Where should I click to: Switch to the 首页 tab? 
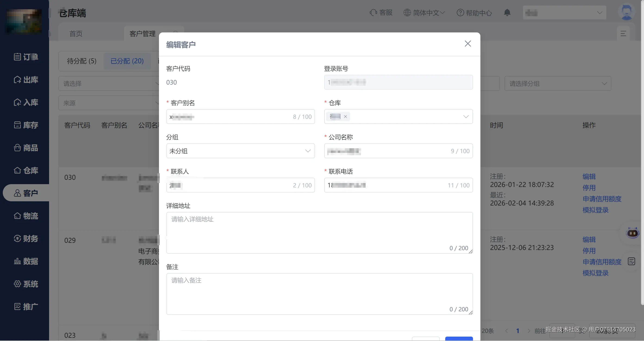(76, 34)
